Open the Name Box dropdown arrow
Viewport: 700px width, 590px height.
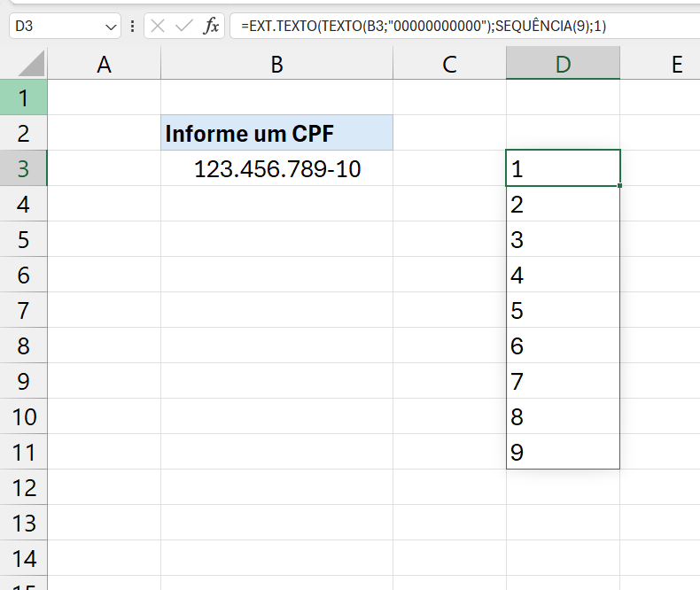112,27
